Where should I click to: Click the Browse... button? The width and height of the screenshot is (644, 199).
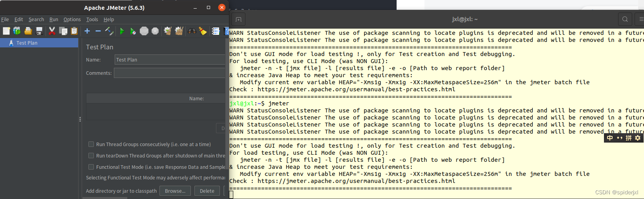point(175,191)
